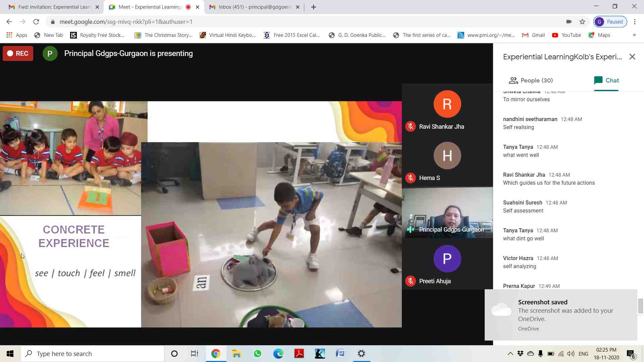The image size is (644, 362).
Task: Open the Maps bookmark
Action: point(599,35)
